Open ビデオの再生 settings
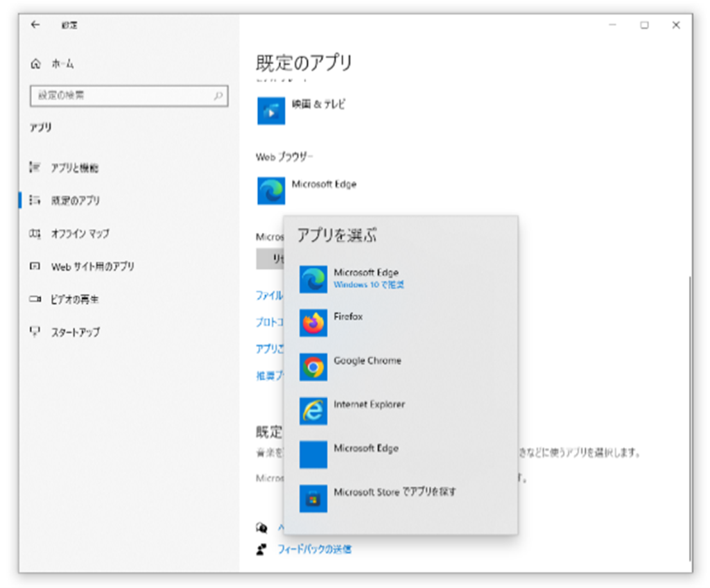 (x=75, y=300)
